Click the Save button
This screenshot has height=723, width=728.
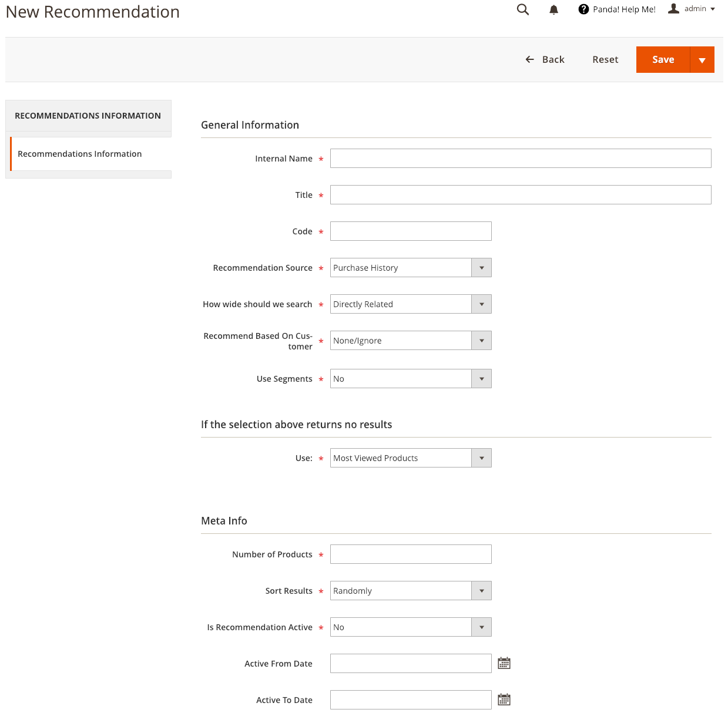pos(663,60)
